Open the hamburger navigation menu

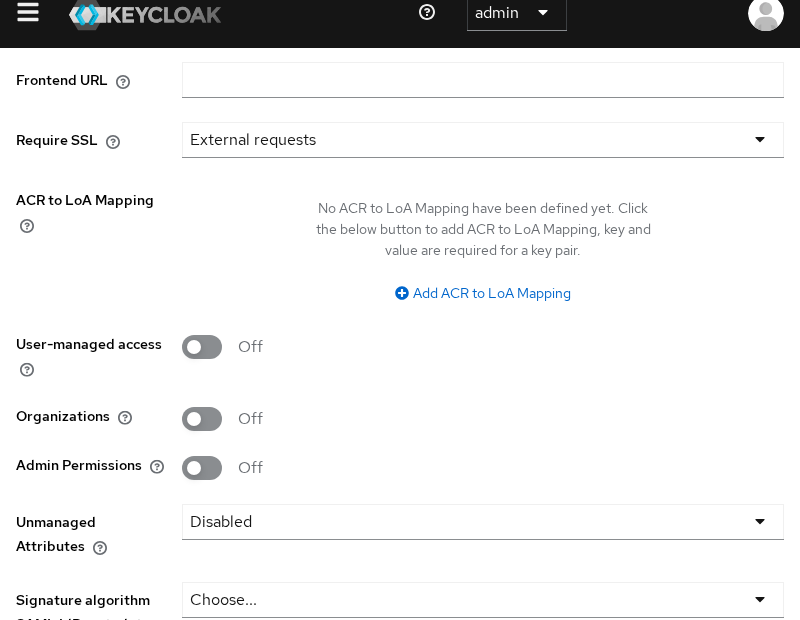(28, 12)
